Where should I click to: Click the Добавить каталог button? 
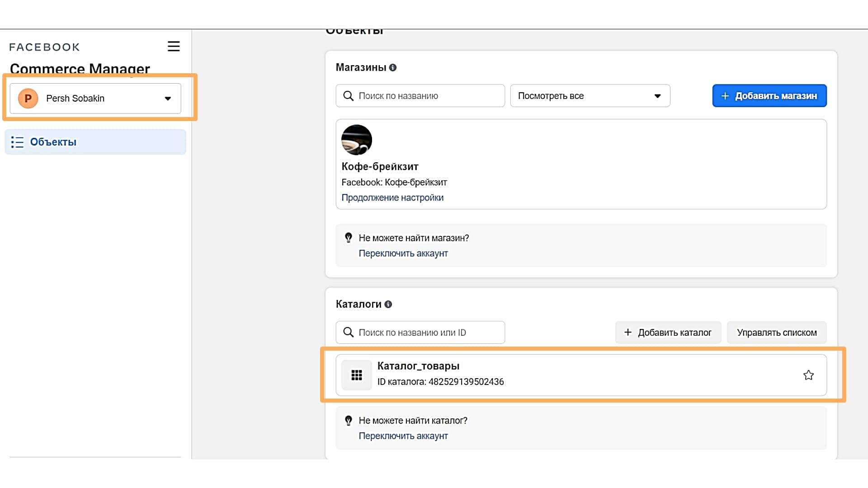(668, 333)
